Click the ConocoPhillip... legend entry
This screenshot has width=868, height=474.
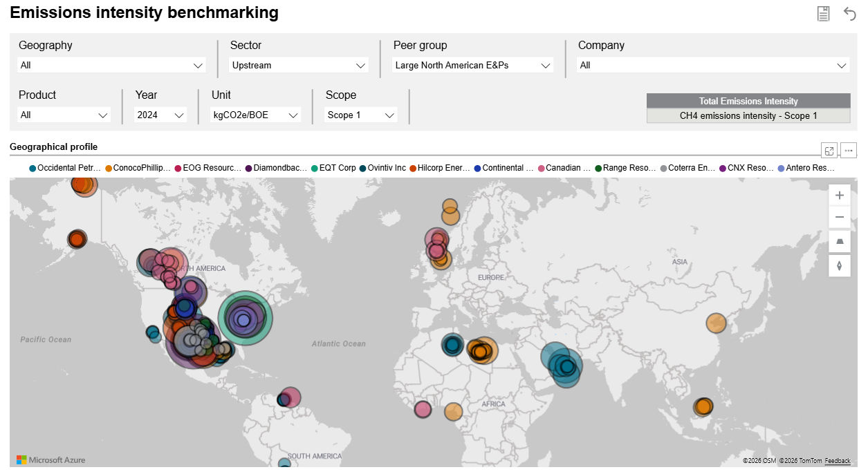coord(138,168)
